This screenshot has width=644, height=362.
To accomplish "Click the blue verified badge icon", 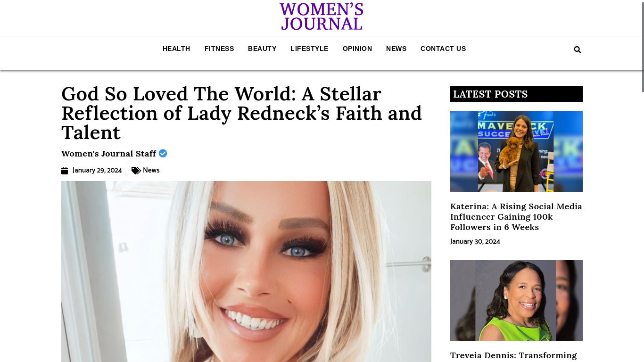I will [163, 153].
